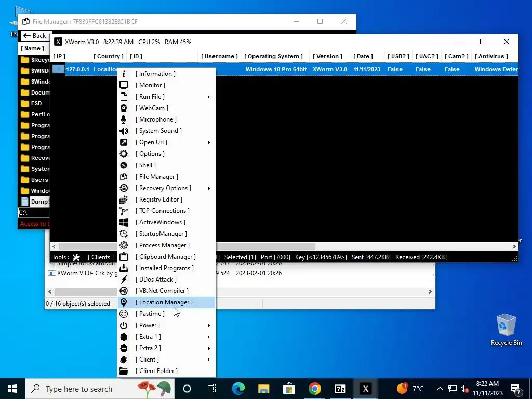Expand the Recovery Options submenu arrow
This screenshot has height=399, width=532.
(x=209, y=188)
